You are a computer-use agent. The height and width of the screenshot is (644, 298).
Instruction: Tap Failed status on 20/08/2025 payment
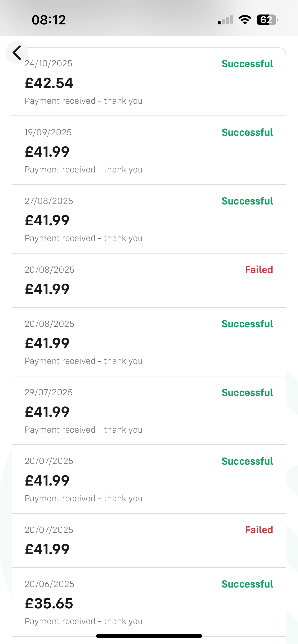(x=259, y=270)
